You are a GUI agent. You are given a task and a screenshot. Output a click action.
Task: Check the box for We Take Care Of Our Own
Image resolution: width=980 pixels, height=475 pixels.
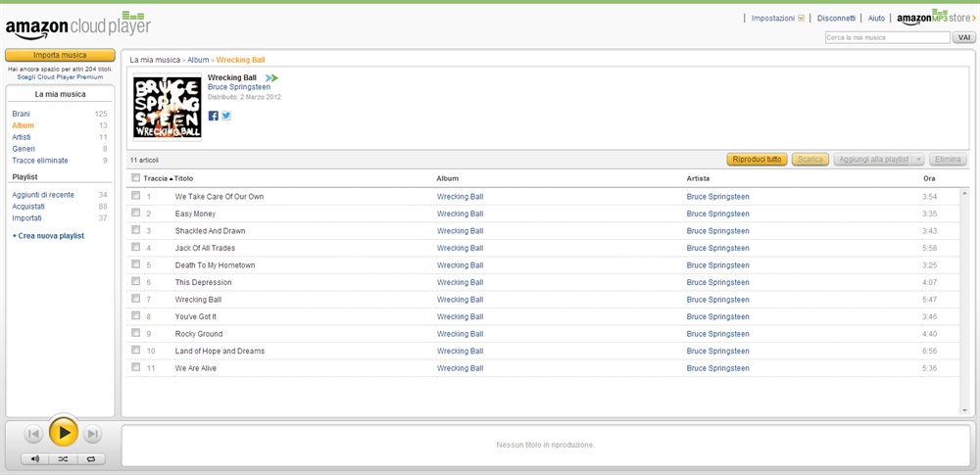pos(135,196)
